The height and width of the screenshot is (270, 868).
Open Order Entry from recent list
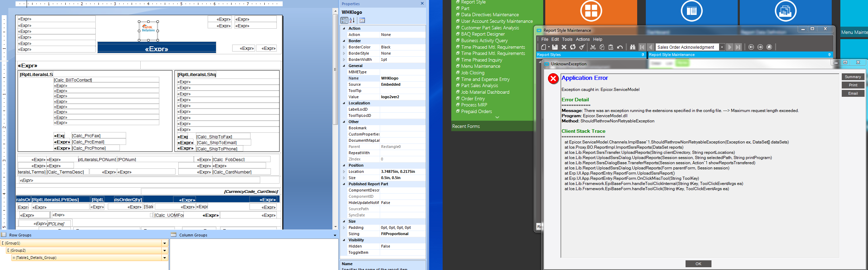click(x=473, y=99)
